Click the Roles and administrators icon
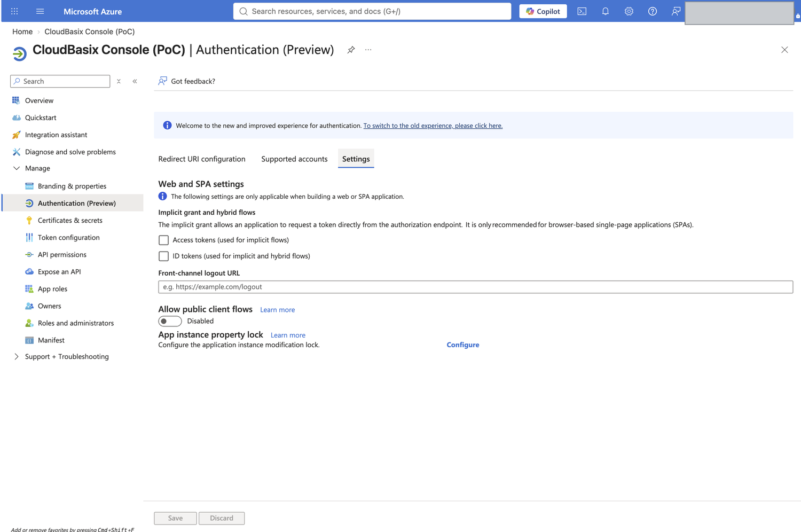 click(x=29, y=323)
